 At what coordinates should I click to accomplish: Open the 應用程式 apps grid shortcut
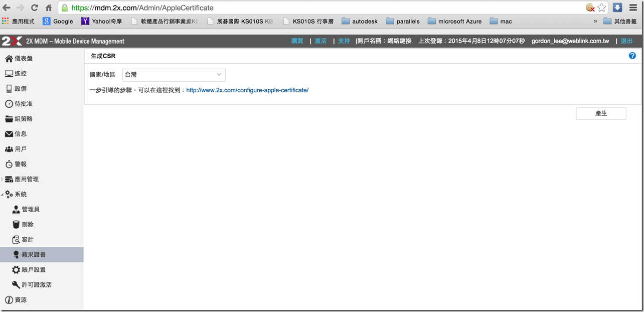19,22
